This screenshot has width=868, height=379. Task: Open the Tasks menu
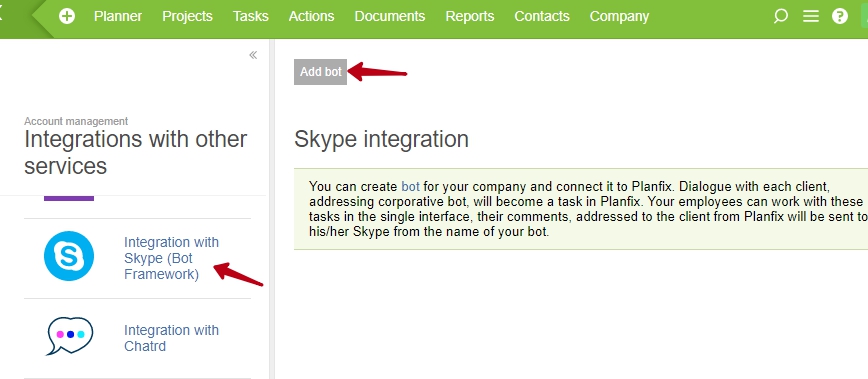pos(251,17)
